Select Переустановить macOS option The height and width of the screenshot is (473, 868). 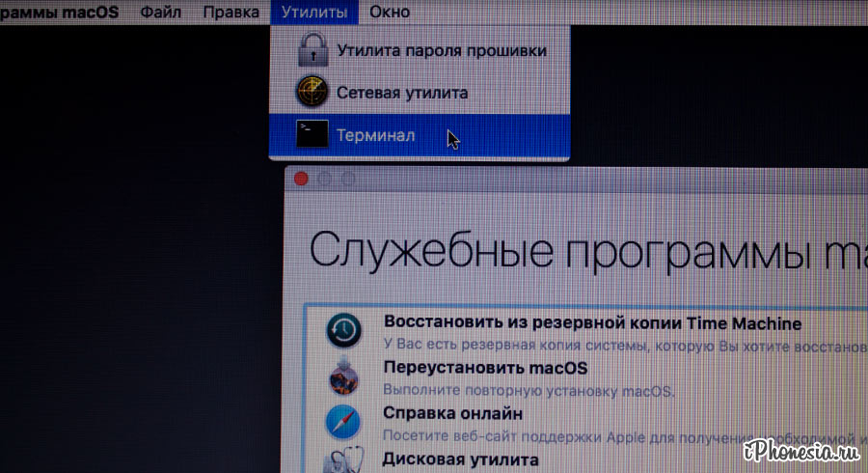click(485, 368)
